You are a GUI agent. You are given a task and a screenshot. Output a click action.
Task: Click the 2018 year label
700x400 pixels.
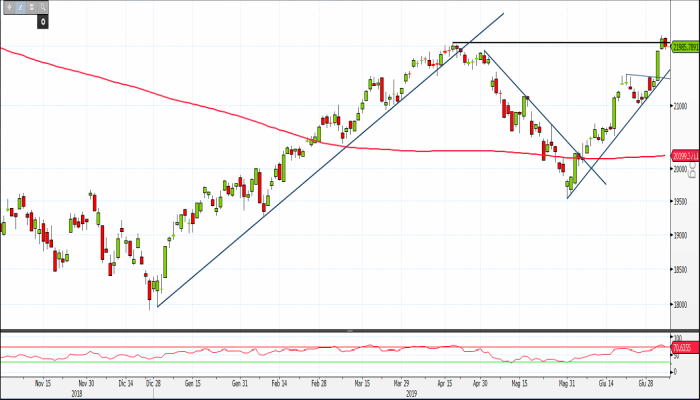tap(77, 394)
